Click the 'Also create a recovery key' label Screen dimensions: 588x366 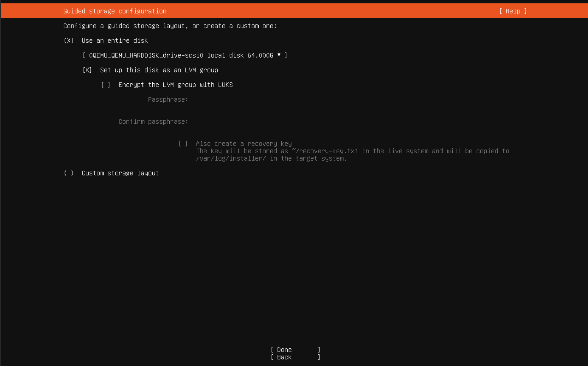(x=244, y=144)
